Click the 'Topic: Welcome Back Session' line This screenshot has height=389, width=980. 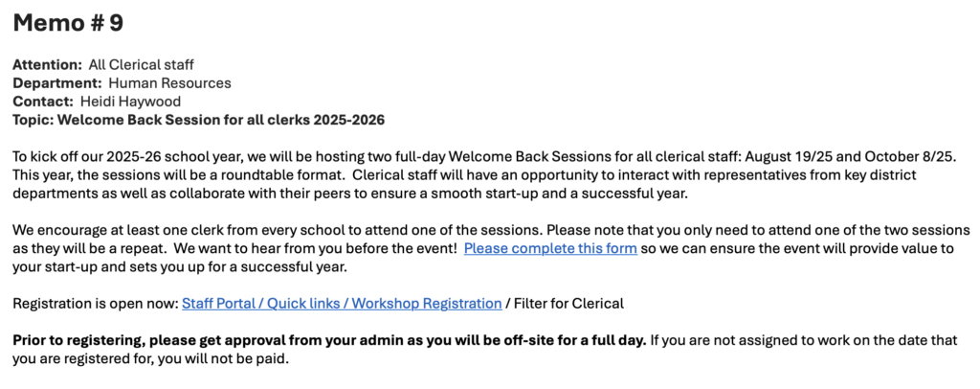(x=199, y=120)
